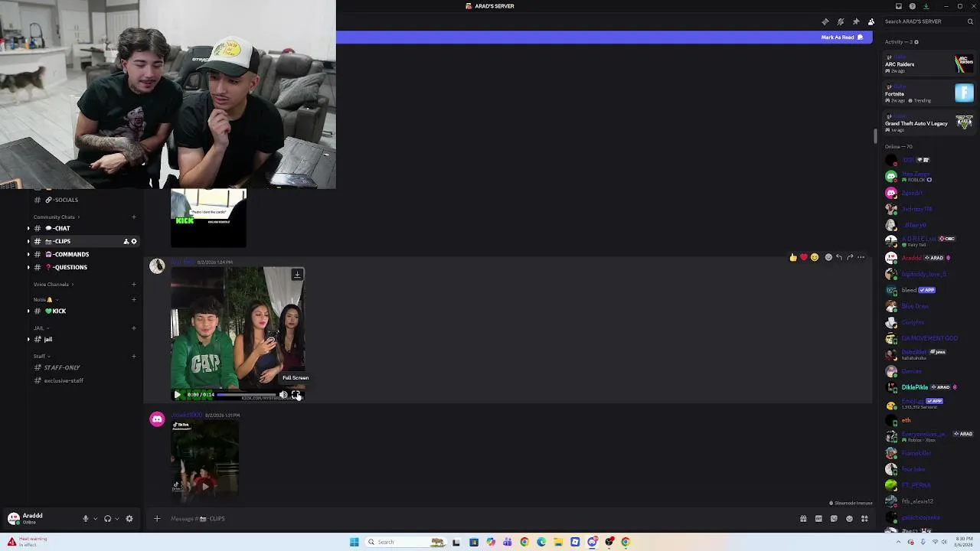
Task: React with the thumbs up emoji
Action: coord(792,257)
